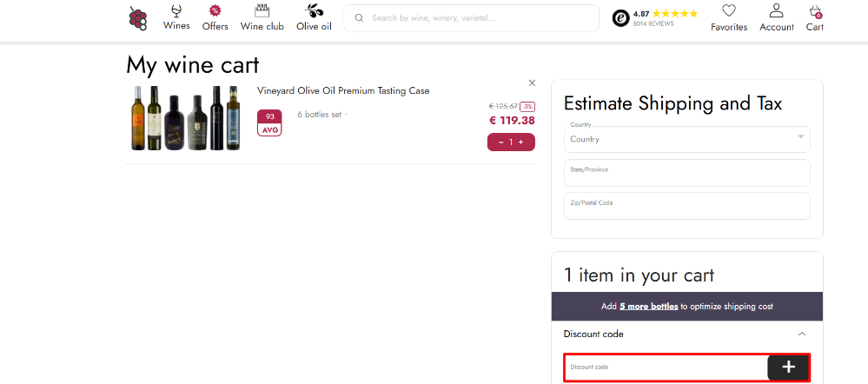This screenshot has height=384, width=868.
Task: Open the Country dropdown
Action: point(687,139)
